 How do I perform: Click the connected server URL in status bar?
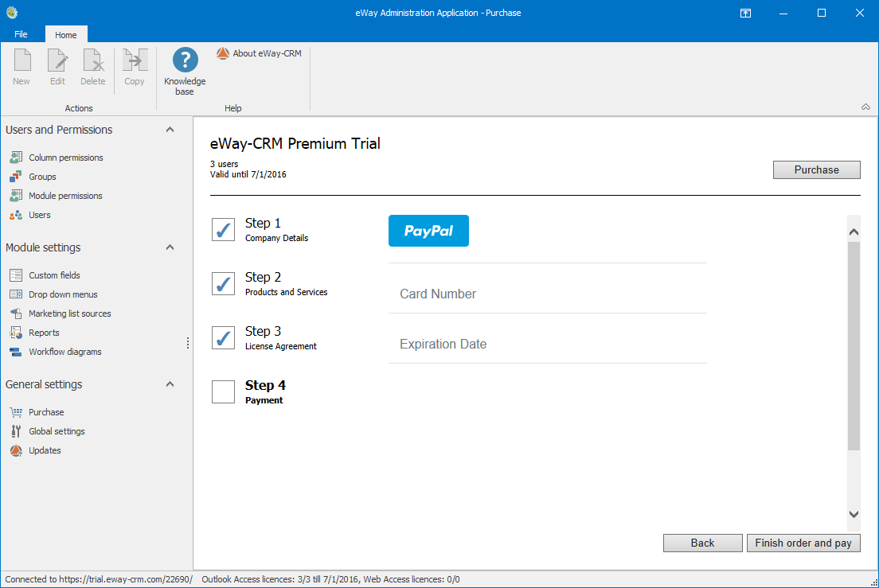click(126, 579)
